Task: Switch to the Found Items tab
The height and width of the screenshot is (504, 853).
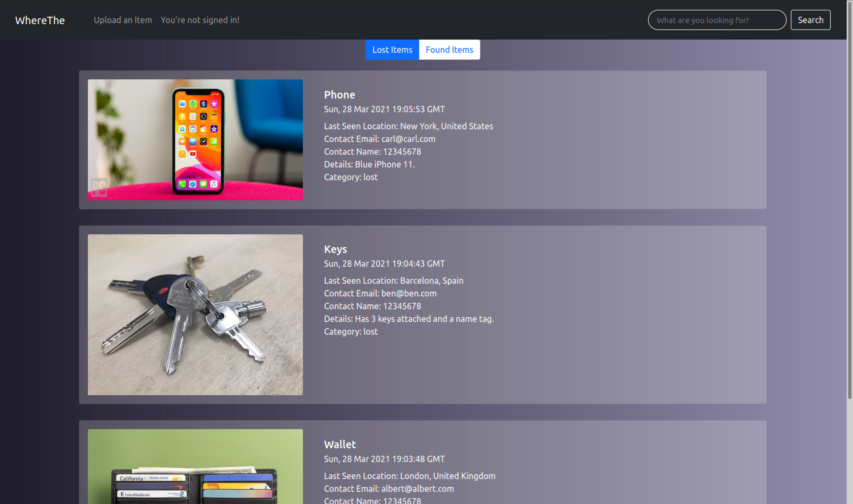Action: pos(449,50)
